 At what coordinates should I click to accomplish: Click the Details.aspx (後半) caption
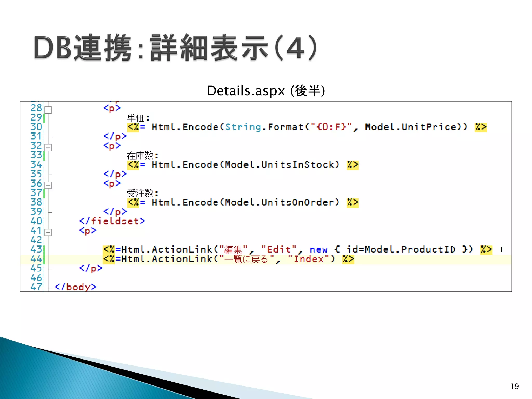(266, 91)
